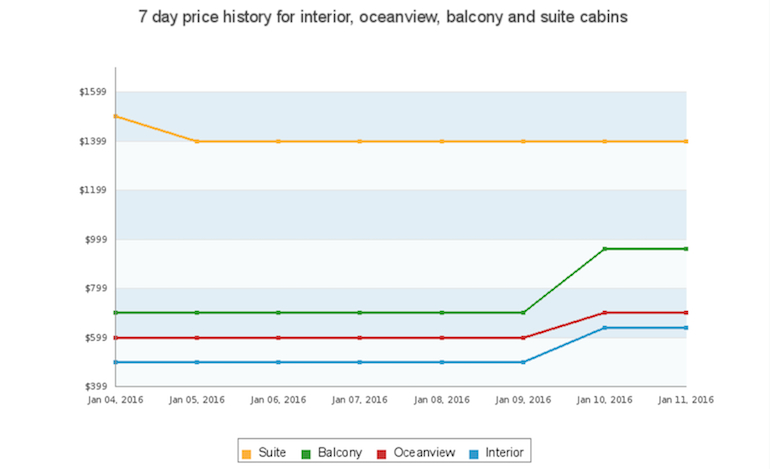
Task: Toggle the Balcony series legend label
Action: click(x=339, y=454)
